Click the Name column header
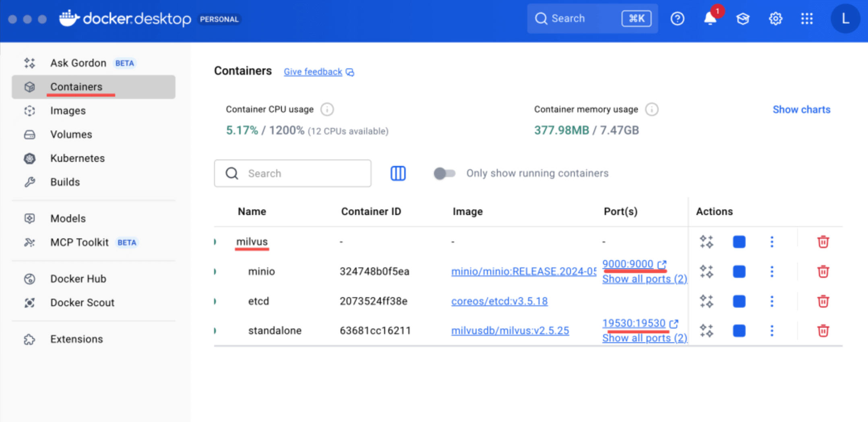 [x=252, y=211]
